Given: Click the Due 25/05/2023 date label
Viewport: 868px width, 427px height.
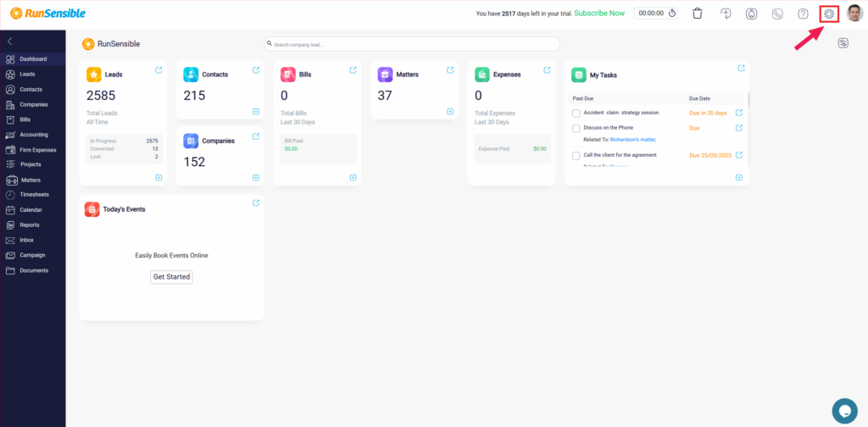Looking at the screenshot, I should click(710, 155).
